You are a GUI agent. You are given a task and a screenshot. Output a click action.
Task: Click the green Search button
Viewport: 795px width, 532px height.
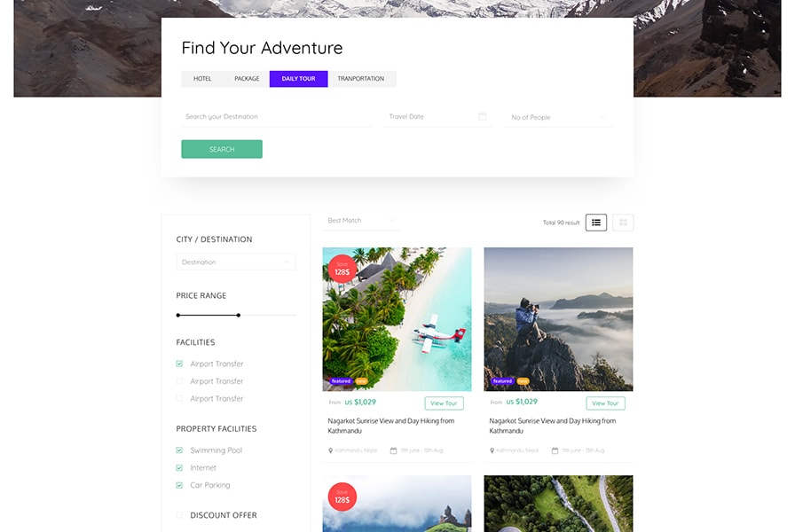tap(222, 150)
